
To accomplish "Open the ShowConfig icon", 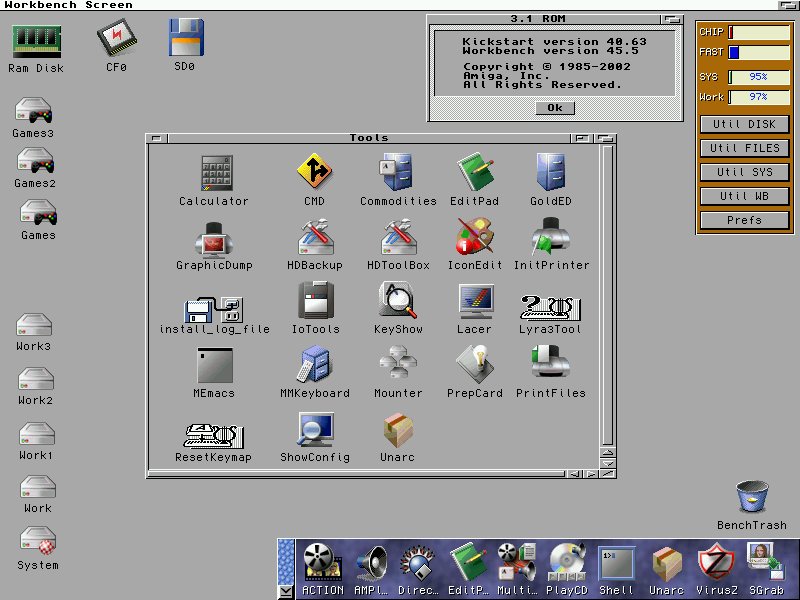I will [x=316, y=430].
